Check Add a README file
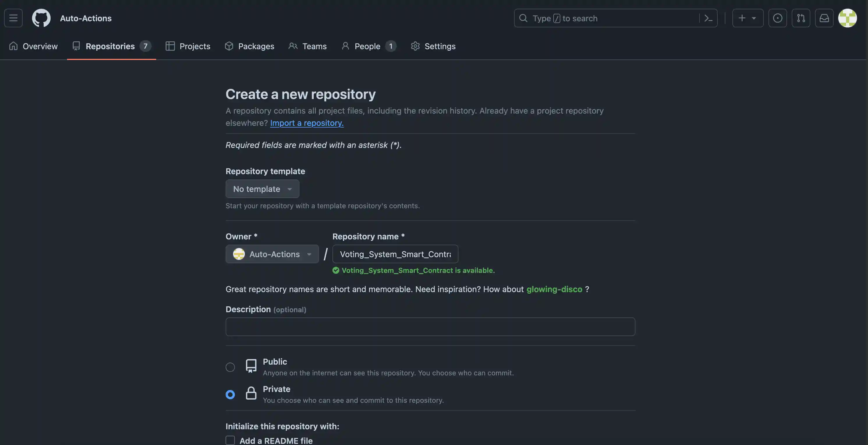Screen dimensions: 868x445 pos(230,440)
